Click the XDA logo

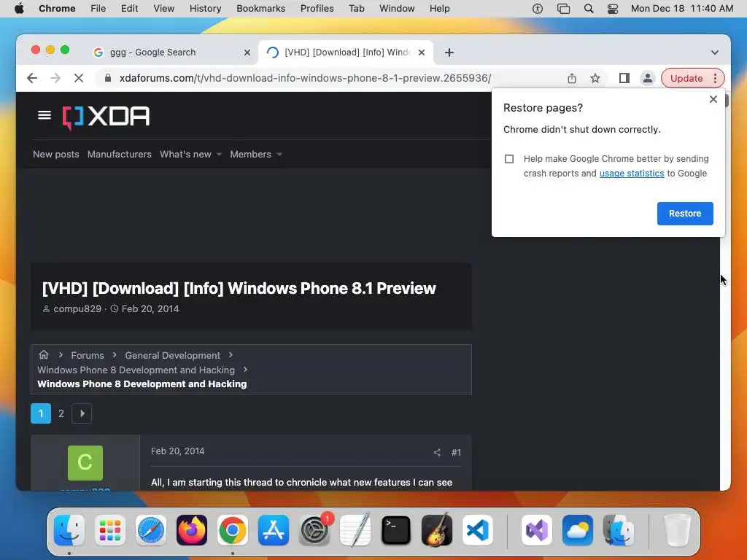(x=106, y=117)
